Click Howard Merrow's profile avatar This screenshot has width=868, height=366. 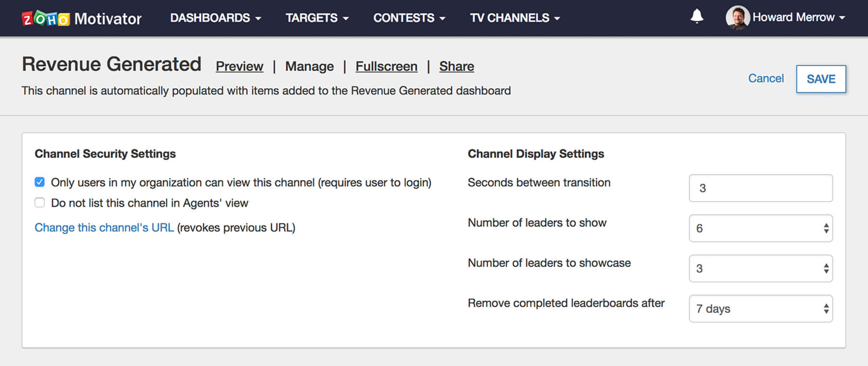tap(737, 18)
